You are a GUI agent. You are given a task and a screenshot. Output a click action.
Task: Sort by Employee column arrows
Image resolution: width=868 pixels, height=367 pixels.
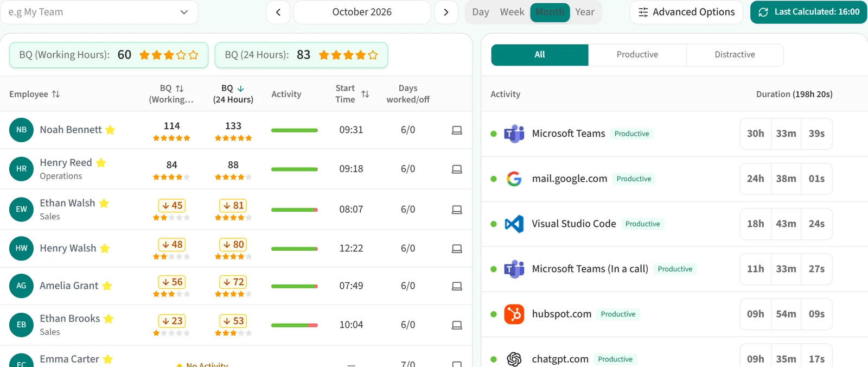pyautogui.click(x=56, y=94)
